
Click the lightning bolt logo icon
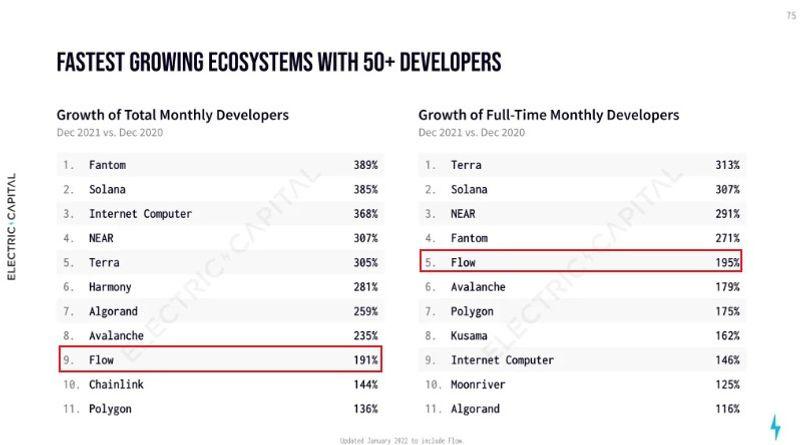[775, 427]
